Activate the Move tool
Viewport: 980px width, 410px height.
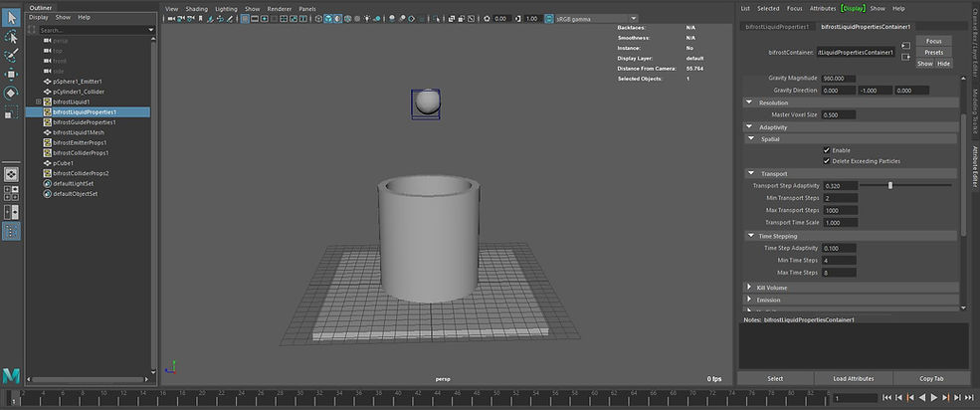pos(11,75)
